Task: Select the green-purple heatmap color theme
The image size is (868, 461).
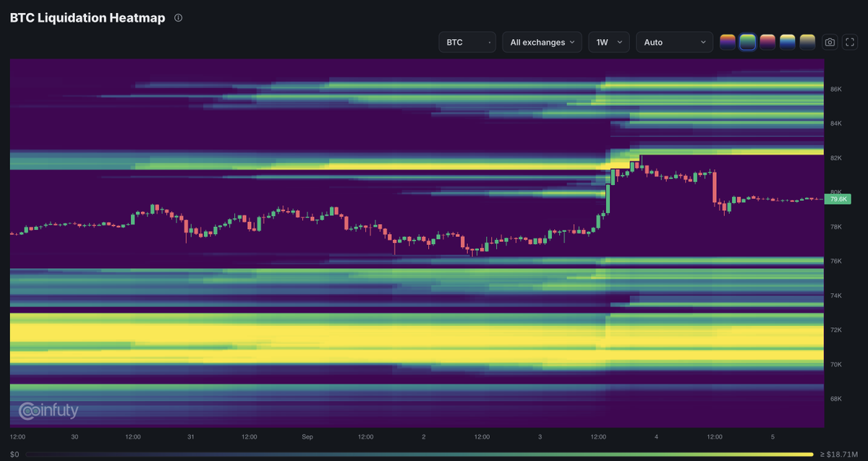Action: (x=748, y=42)
